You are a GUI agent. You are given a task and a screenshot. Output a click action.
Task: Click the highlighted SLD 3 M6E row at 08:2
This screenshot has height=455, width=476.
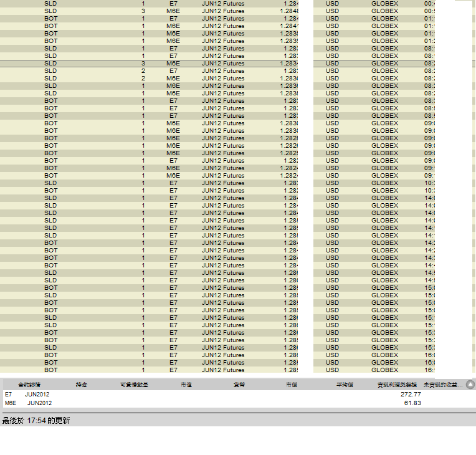(x=217, y=63)
